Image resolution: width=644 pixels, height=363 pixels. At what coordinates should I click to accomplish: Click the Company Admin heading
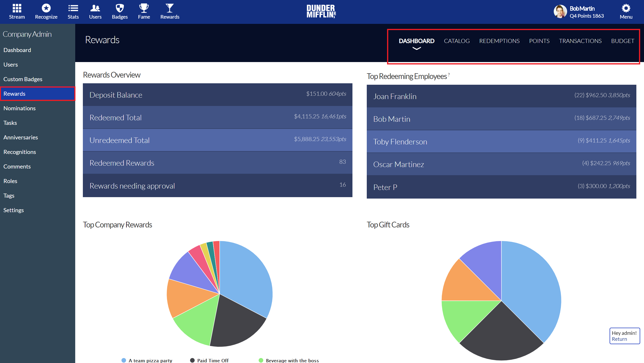[27, 34]
